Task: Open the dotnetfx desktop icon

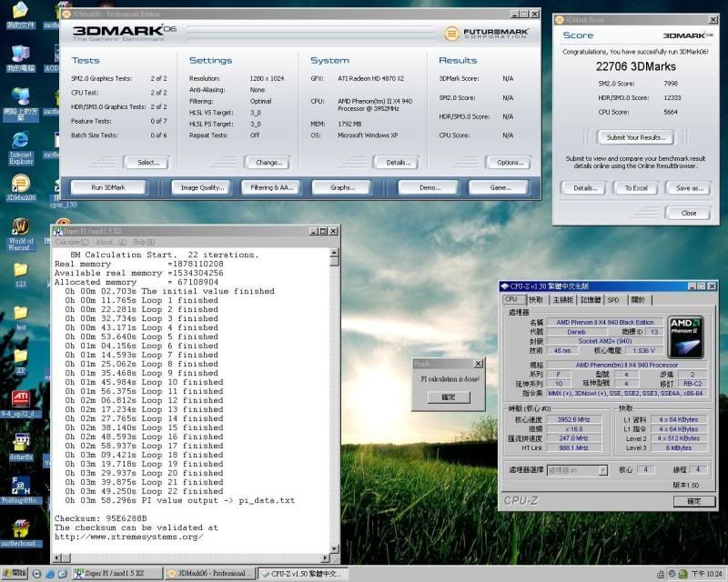Action: 20,447
